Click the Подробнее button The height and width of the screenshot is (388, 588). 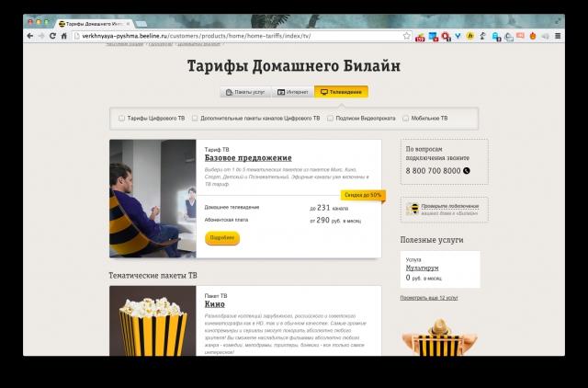click(x=222, y=238)
